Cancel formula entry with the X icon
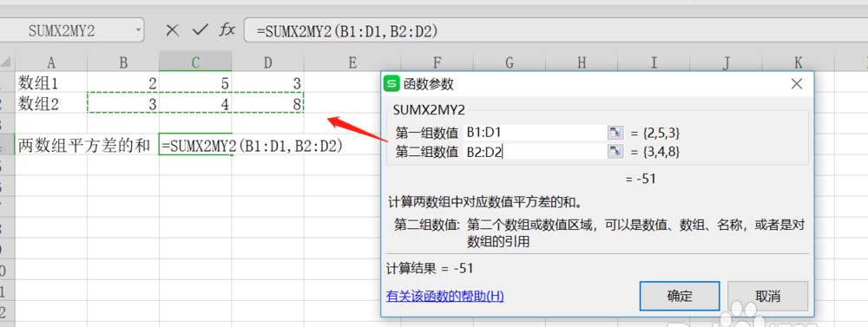 coord(173,30)
